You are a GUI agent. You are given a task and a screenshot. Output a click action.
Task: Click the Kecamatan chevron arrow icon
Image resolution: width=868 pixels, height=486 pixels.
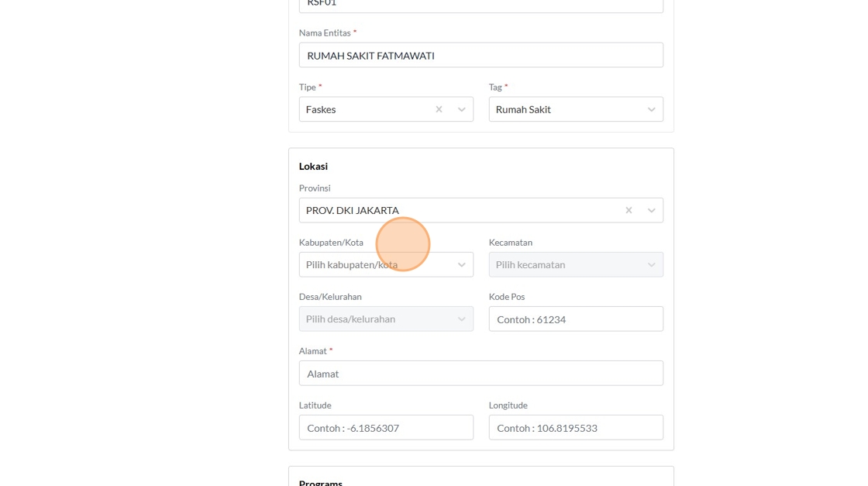[x=651, y=264]
